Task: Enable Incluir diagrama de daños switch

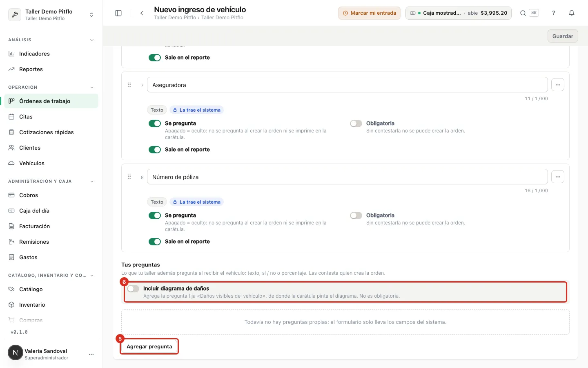Action: click(x=133, y=289)
